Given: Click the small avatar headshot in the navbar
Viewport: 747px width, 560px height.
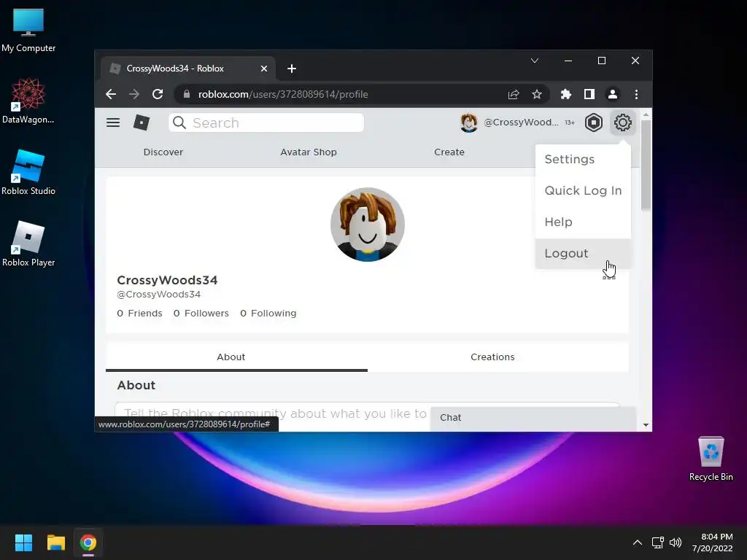Looking at the screenshot, I should (469, 122).
